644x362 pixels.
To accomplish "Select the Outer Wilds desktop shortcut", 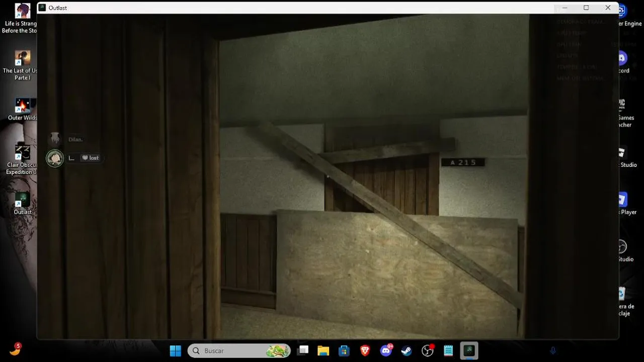I will click(x=22, y=109).
